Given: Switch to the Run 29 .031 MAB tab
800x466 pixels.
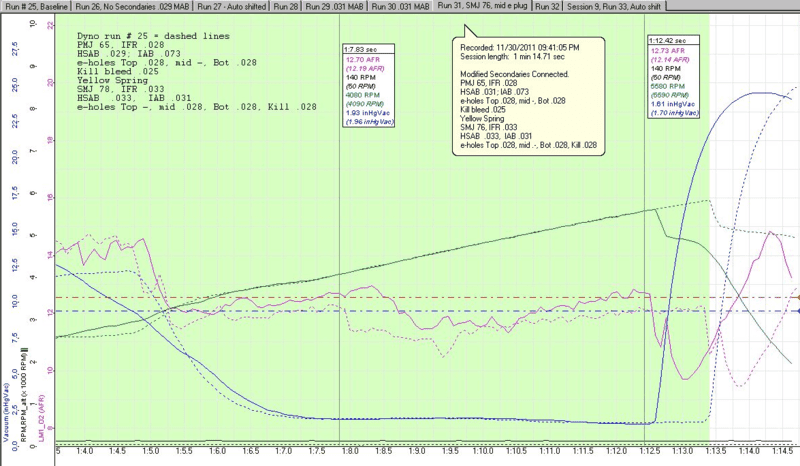Looking at the screenshot, I should click(334, 6).
